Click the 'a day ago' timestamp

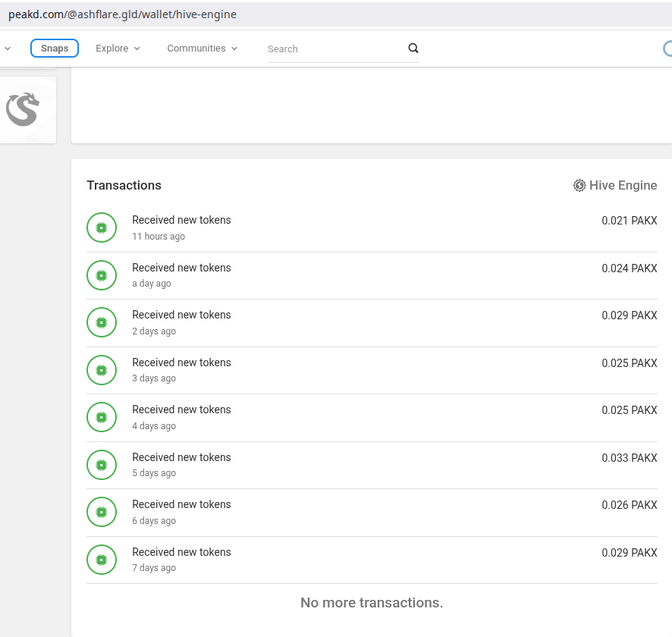click(151, 284)
